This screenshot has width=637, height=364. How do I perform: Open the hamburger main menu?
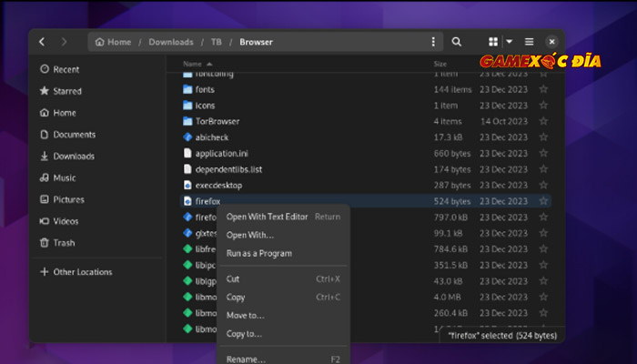coord(529,42)
